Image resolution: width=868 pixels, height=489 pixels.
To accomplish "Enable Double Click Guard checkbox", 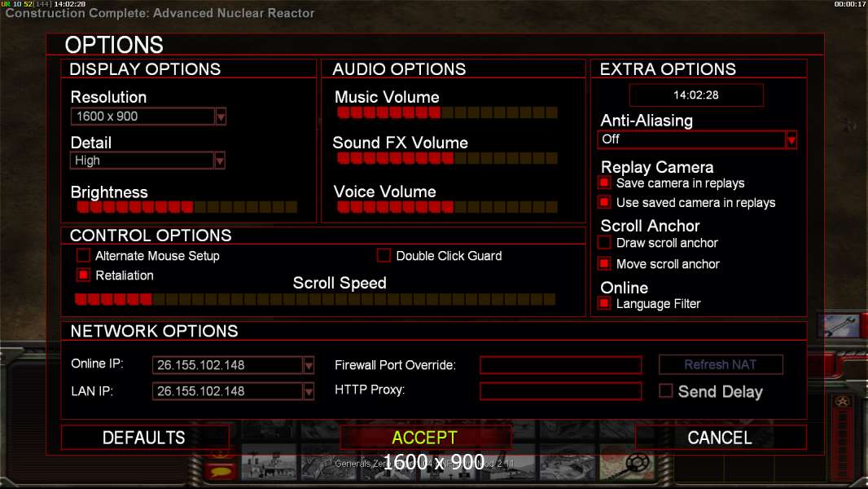I will point(384,255).
